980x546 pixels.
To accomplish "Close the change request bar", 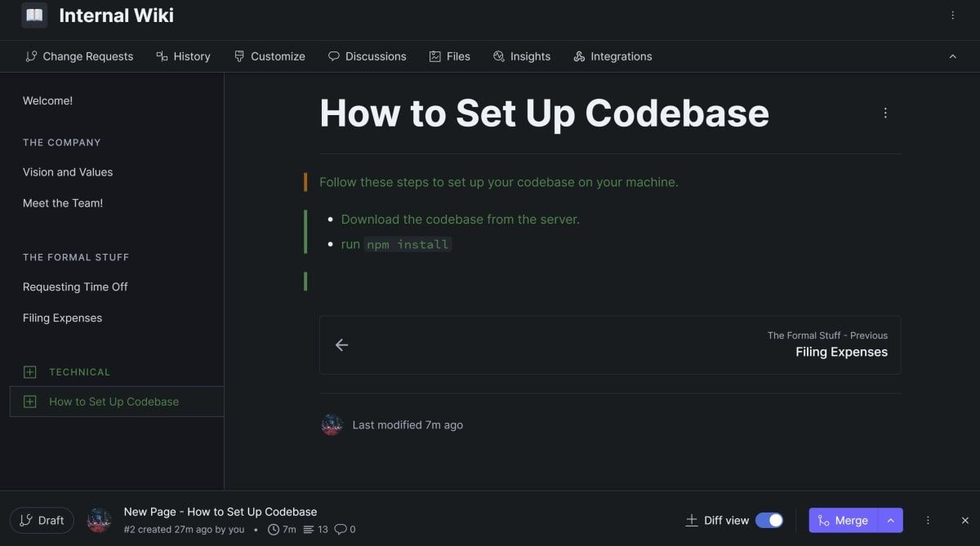I will point(964,521).
